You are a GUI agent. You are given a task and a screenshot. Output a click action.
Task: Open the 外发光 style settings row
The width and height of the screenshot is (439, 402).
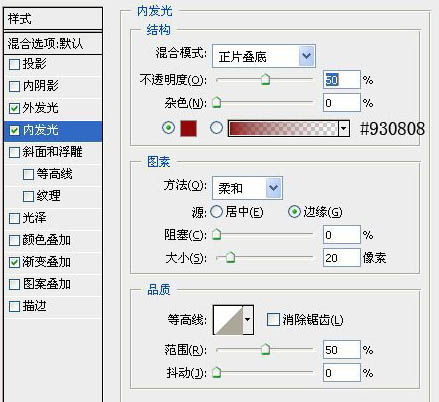[53, 108]
